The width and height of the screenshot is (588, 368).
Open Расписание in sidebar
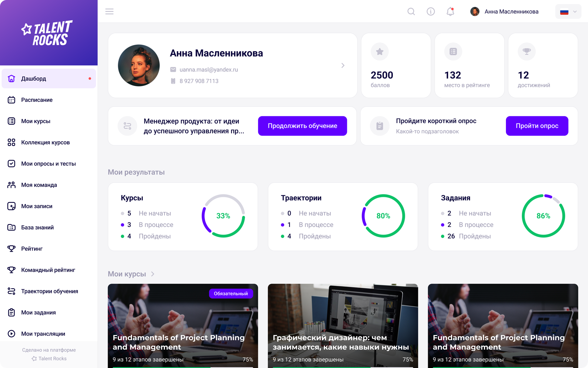37,100
